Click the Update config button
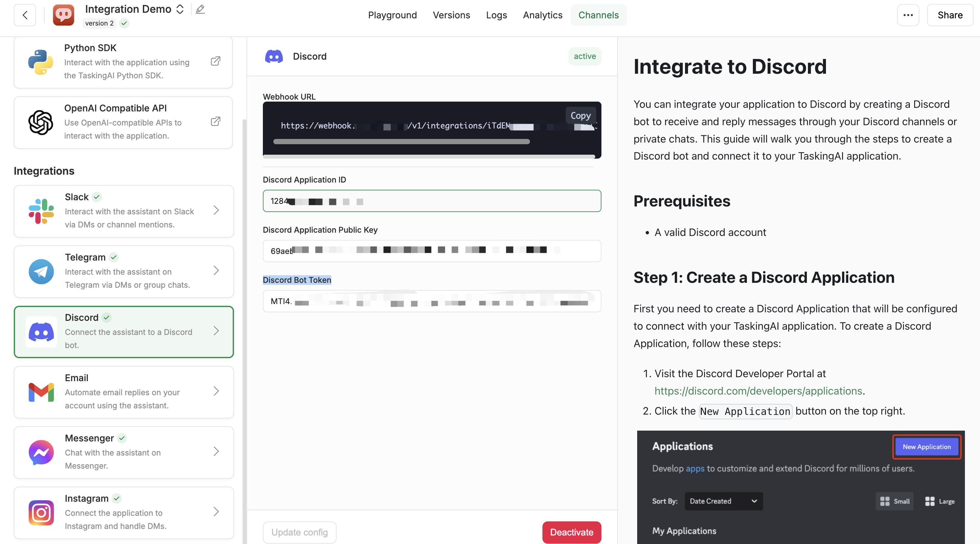This screenshot has height=544, width=980. click(299, 533)
